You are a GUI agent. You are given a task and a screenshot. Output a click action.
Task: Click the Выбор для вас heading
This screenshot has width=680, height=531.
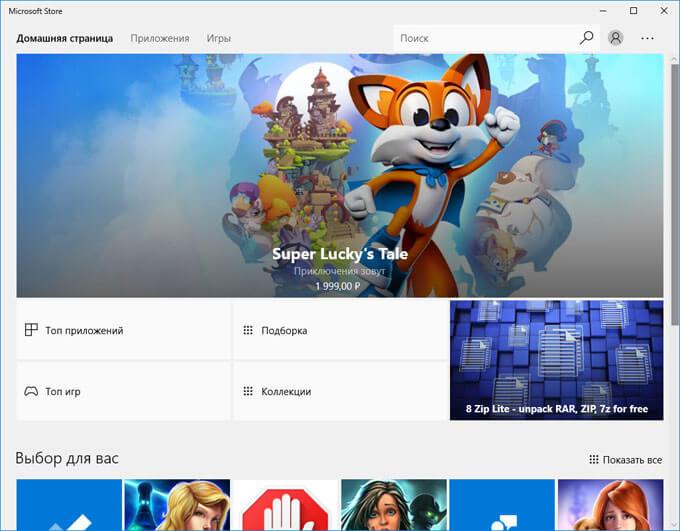tap(67, 459)
